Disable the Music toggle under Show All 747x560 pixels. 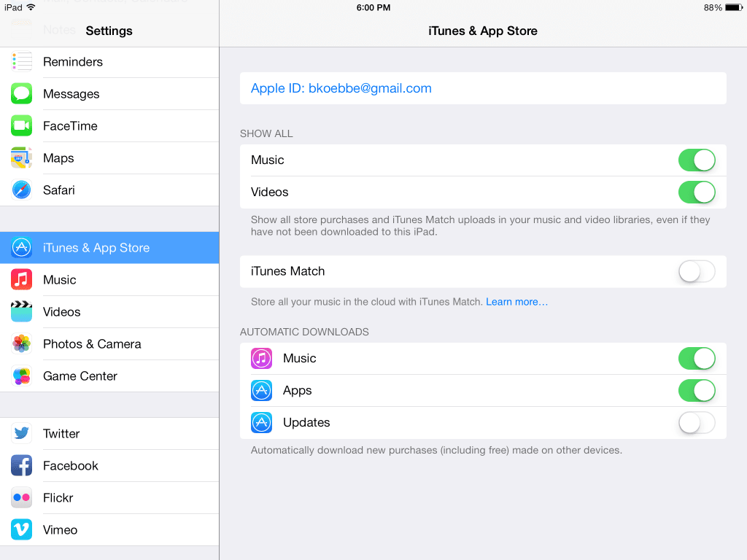click(697, 160)
